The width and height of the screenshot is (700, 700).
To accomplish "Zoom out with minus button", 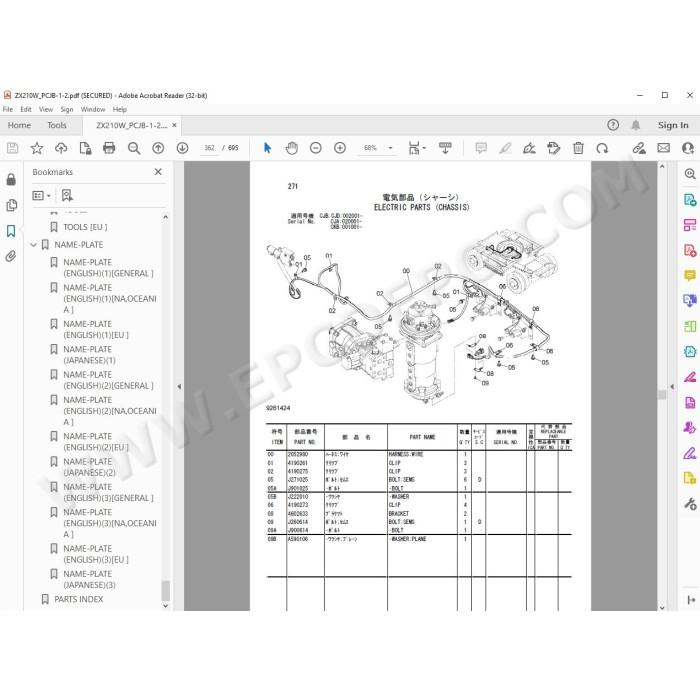I will pos(316,148).
